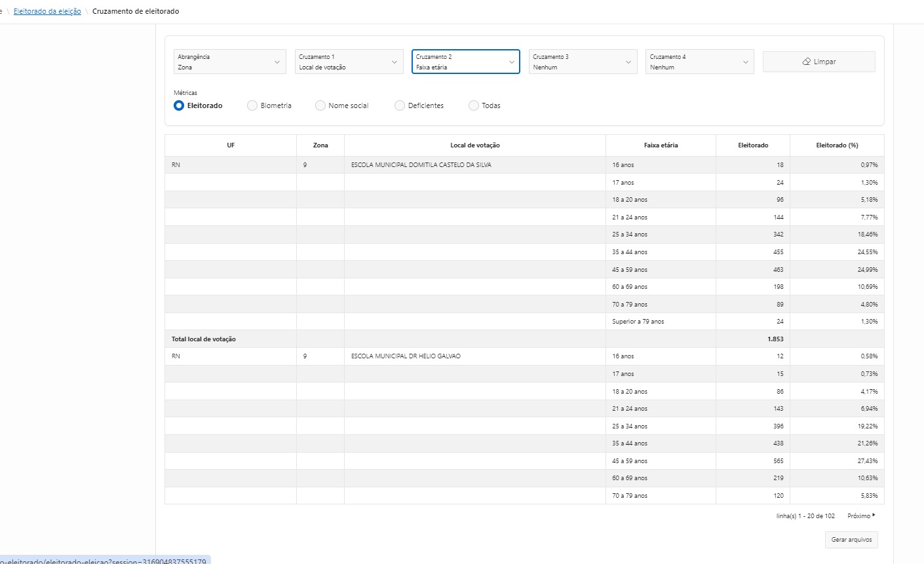924x564 pixels.
Task: Click the linha(s) 1 - 20 de 102 text
Action: coord(805,516)
